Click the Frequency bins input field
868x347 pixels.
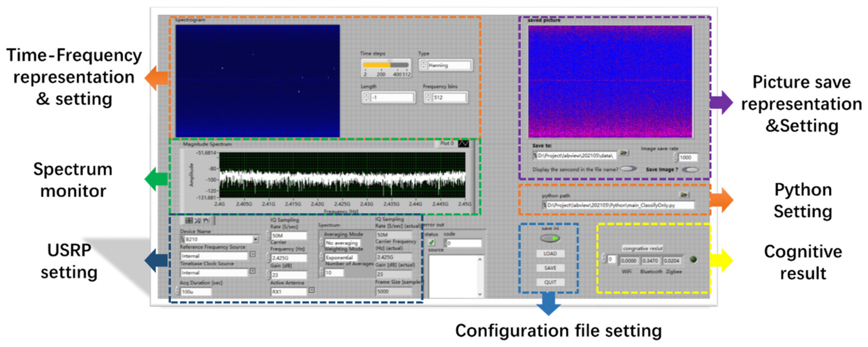(x=449, y=98)
